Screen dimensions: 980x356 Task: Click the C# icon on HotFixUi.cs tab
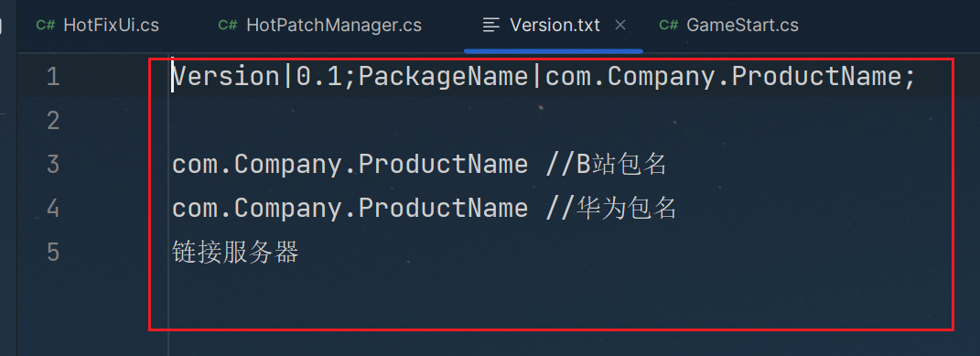46,25
